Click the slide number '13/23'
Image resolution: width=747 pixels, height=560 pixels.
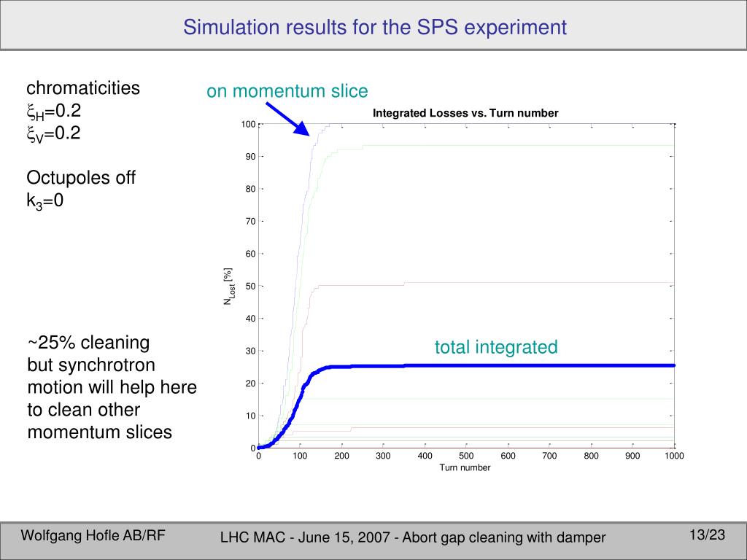708,535
